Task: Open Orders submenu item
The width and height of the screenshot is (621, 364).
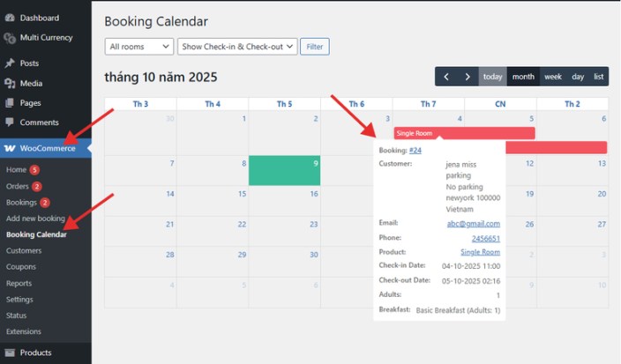Action: coord(18,186)
